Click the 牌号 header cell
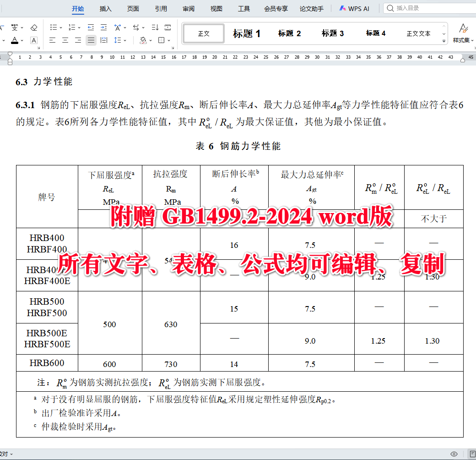 pos(47,197)
